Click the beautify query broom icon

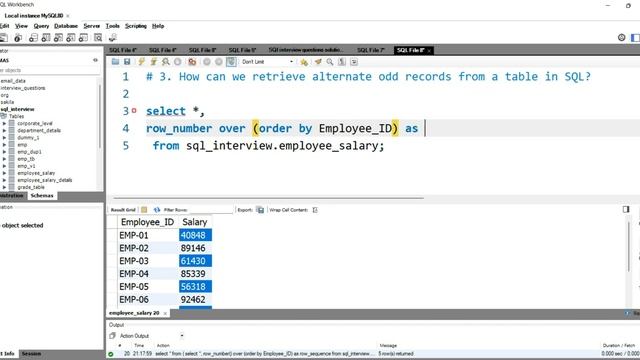[x=318, y=62]
